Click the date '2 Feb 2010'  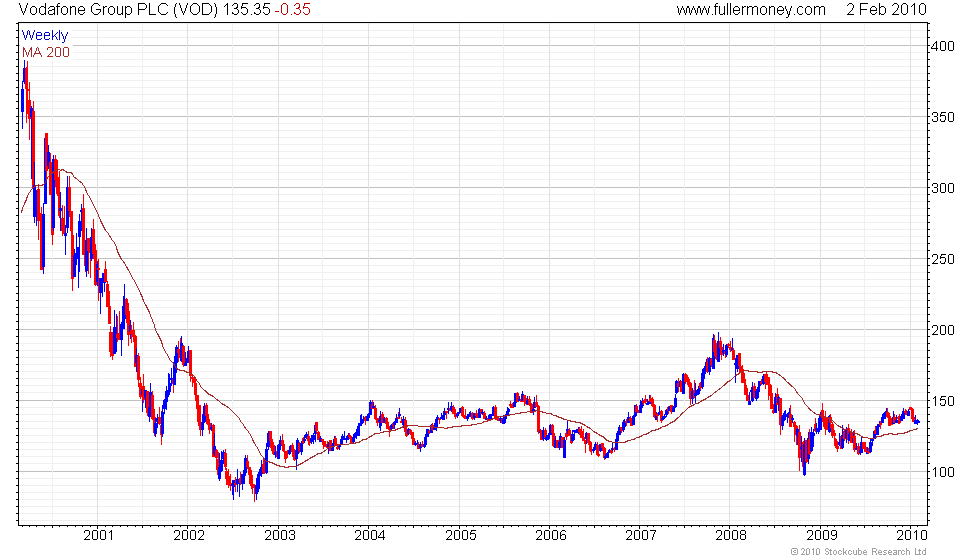click(x=886, y=10)
